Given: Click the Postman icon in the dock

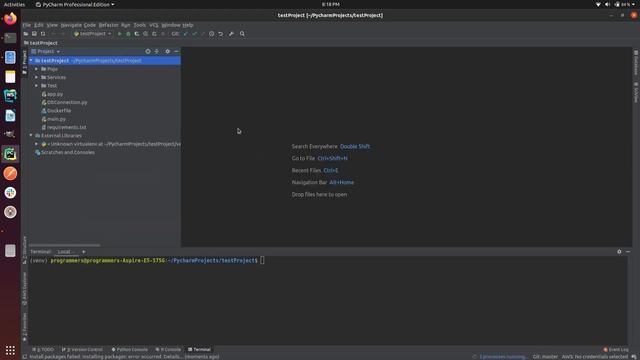Looking at the screenshot, I should pyautogui.click(x=10, y=173).
